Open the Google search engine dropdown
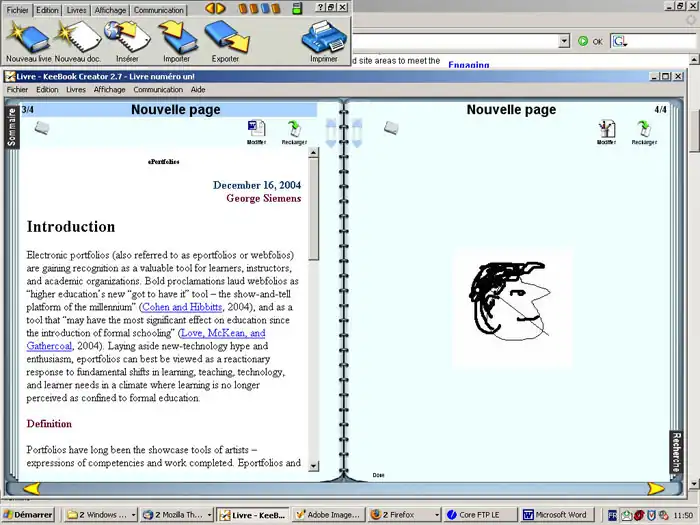The width and height of the screenshot is (700, 525). (x=620, y=42)
